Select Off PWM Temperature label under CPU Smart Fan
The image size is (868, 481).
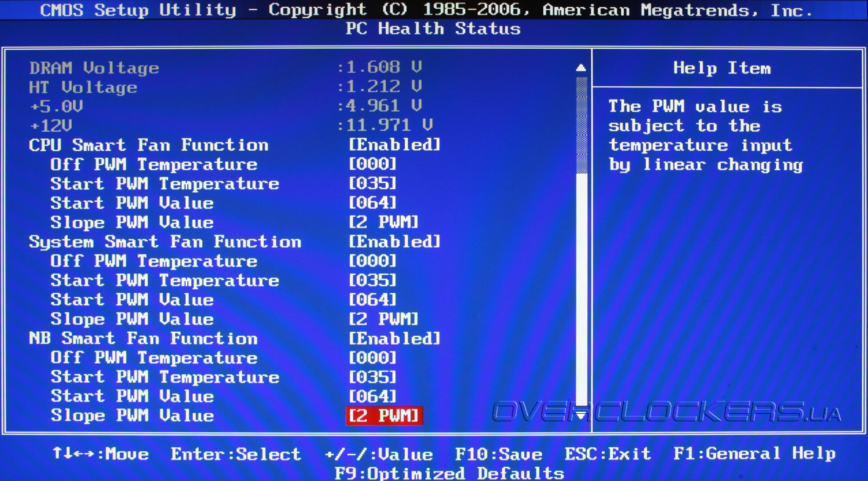(x=154, y=164)
